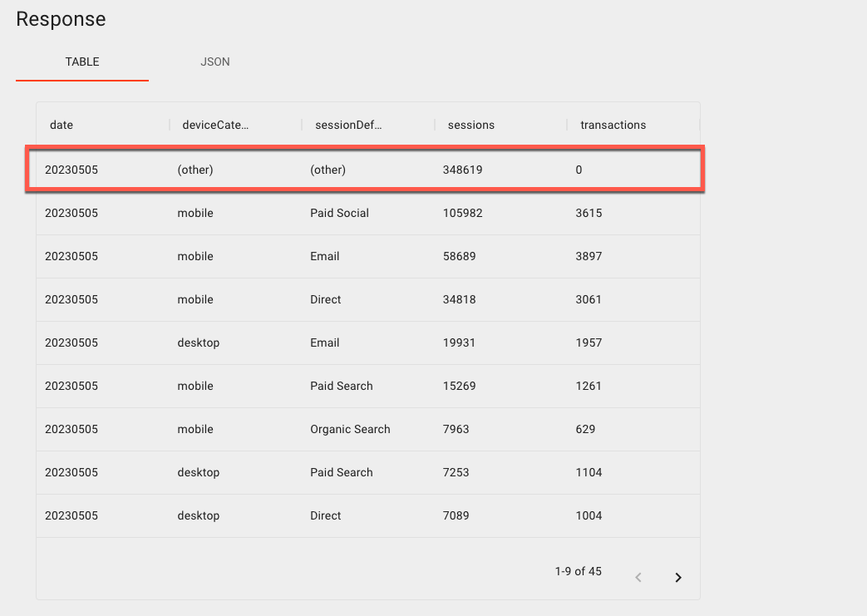Click the Response heading

pyautogui.click(x=61, y=19)
